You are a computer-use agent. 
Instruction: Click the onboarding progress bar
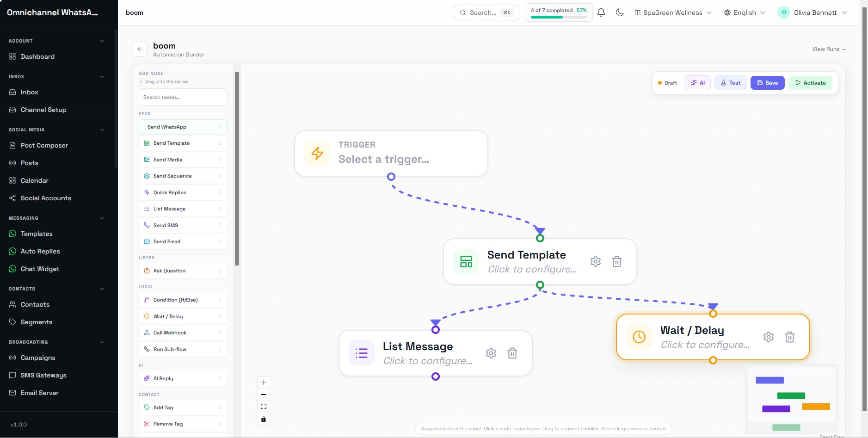[x=559, y=17]
